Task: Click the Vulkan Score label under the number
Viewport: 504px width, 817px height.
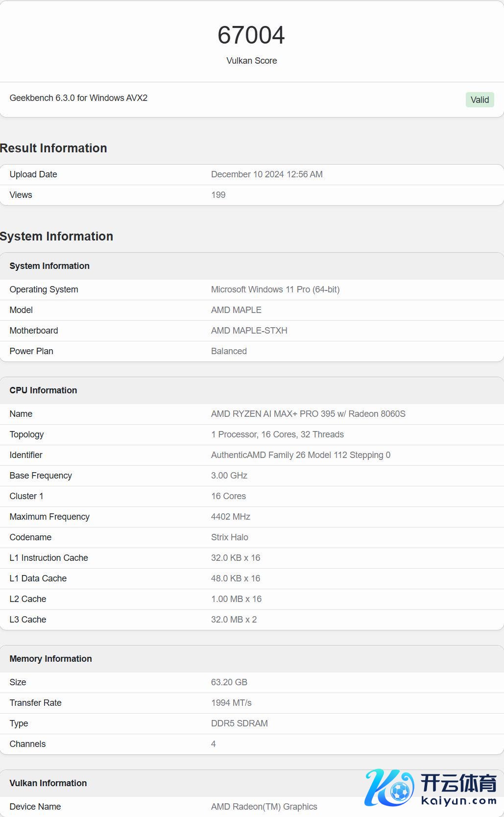Action: (251, 61)
